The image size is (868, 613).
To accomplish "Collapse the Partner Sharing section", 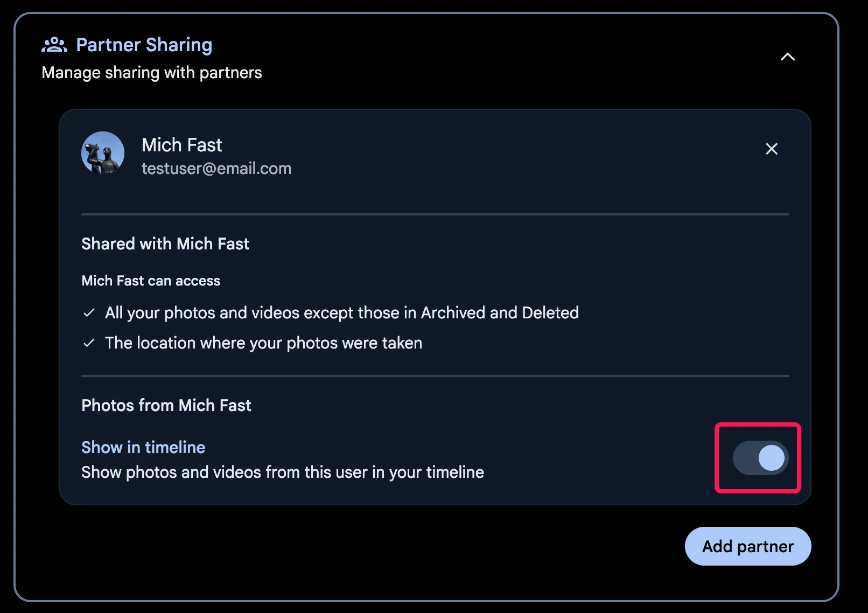I will [787, 57].
